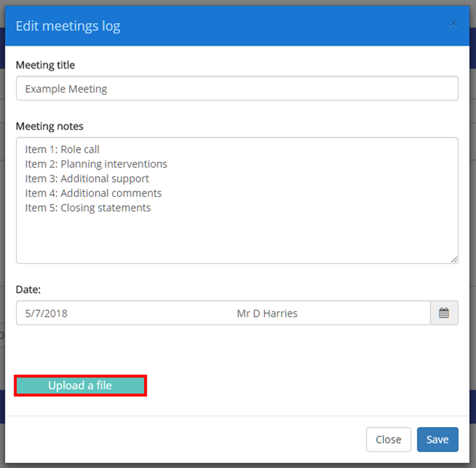This screenshot has width=476, height=468.
Task: Click Close to exit the dialog
Action: pyautogui.click(x=388, y=439)
